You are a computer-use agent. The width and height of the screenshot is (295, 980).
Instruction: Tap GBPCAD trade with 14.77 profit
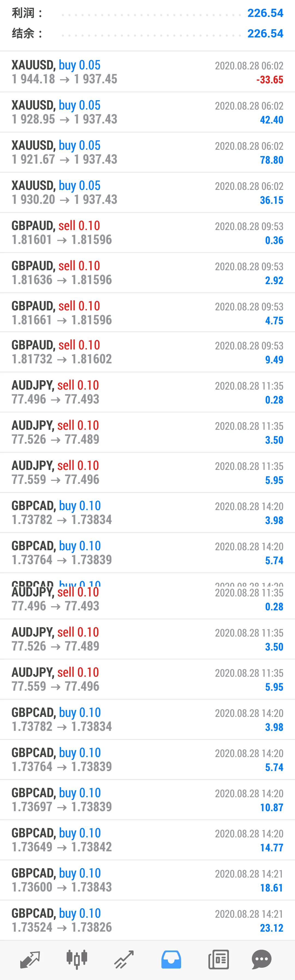tap(147, 840)
